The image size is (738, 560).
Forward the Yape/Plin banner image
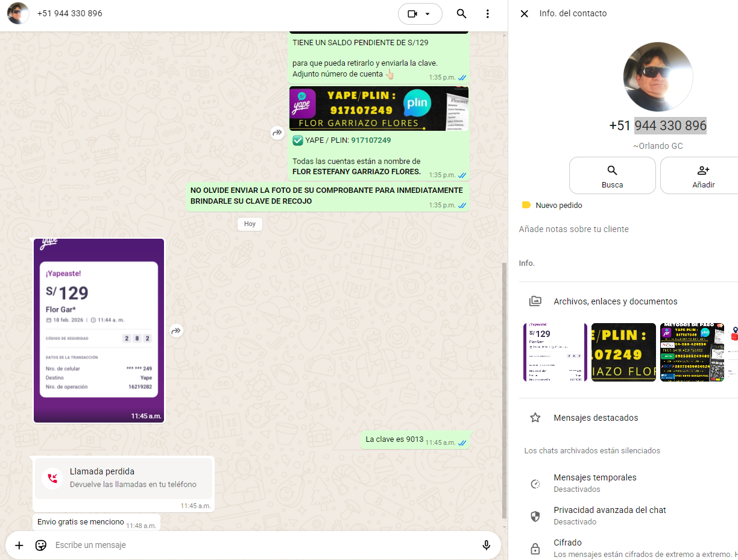(277, 133)
